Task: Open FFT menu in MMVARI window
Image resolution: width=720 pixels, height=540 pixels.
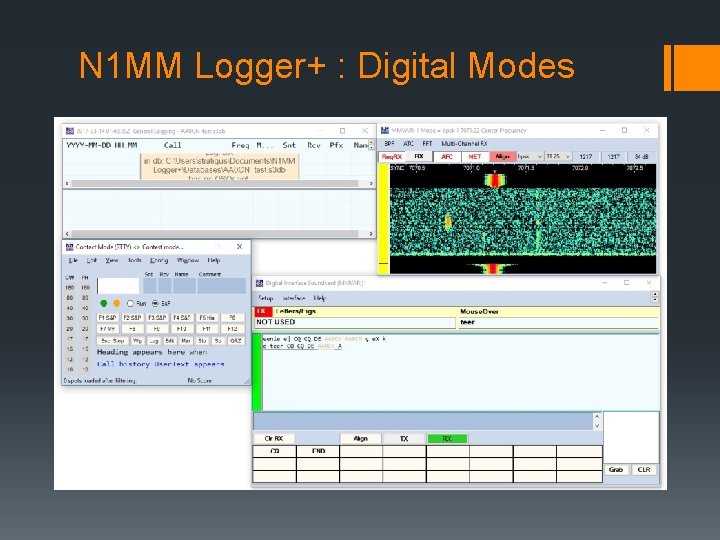Action: coord(427,144)
